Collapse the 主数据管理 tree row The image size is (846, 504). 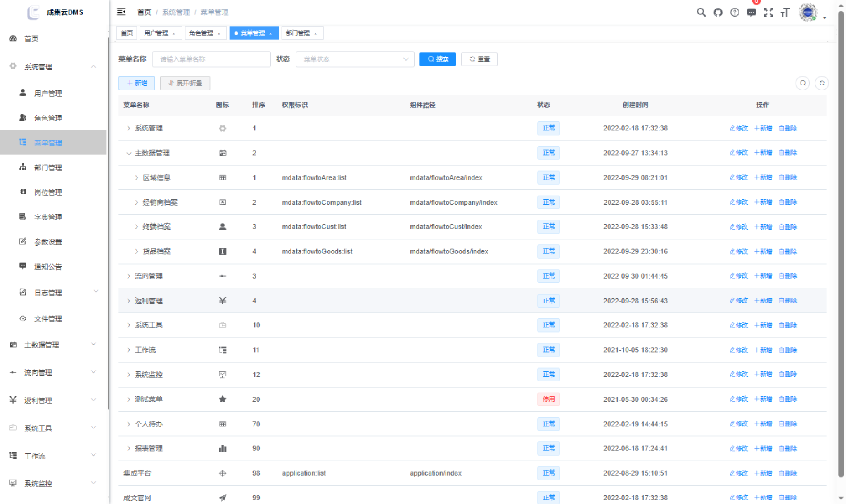coord(128,153)
